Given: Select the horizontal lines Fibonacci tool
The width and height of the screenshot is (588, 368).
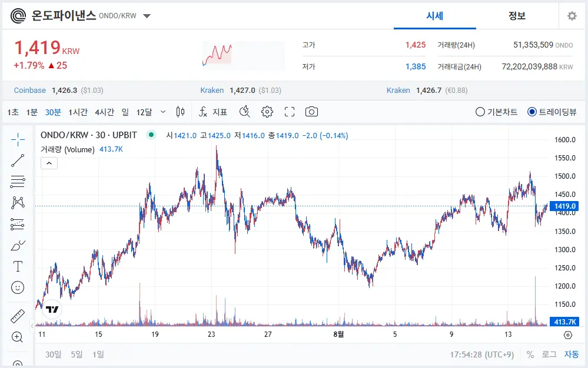Looking at the screenshot, I should [x=18, y=182].
